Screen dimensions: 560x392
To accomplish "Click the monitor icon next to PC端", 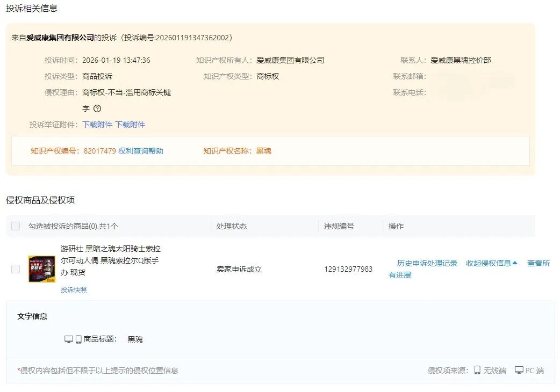I will 519,370.
